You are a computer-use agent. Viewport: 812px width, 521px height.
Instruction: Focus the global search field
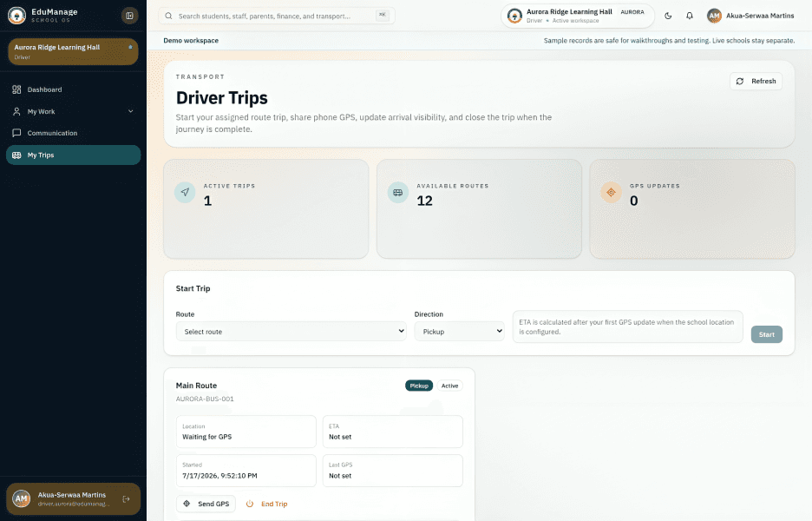(x=277, y=16)
